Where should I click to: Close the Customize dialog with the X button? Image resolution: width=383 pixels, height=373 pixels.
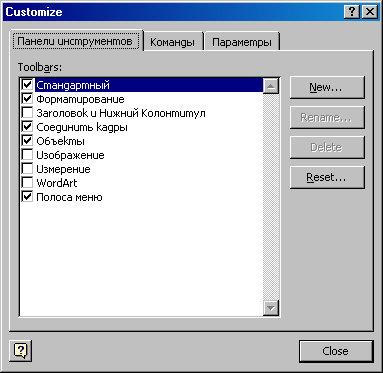click(370, 12)
